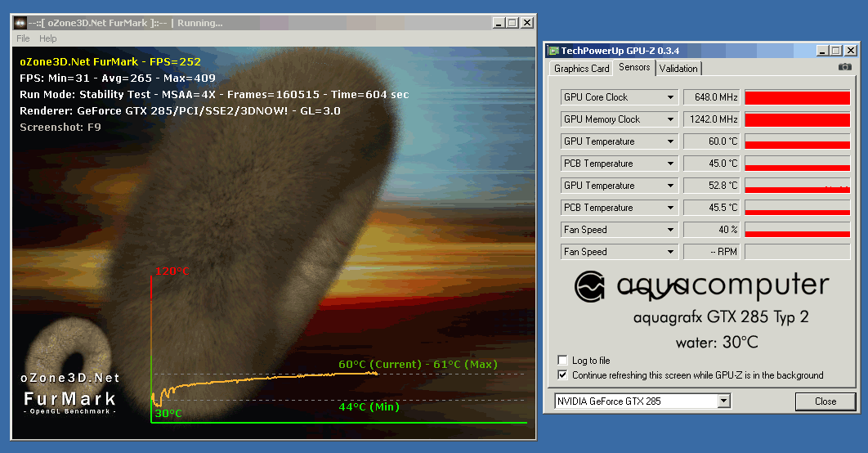Click the 120°C graph axis label
This screenshot has height=453, width=868.
click(172, 271)
